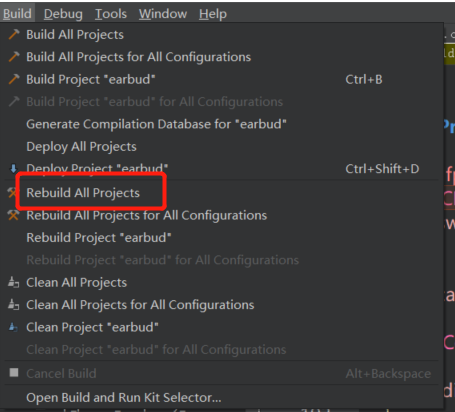Click broom icon for Clean All Configurations
This screenshot has width=455, height=412.
(13, 305)
